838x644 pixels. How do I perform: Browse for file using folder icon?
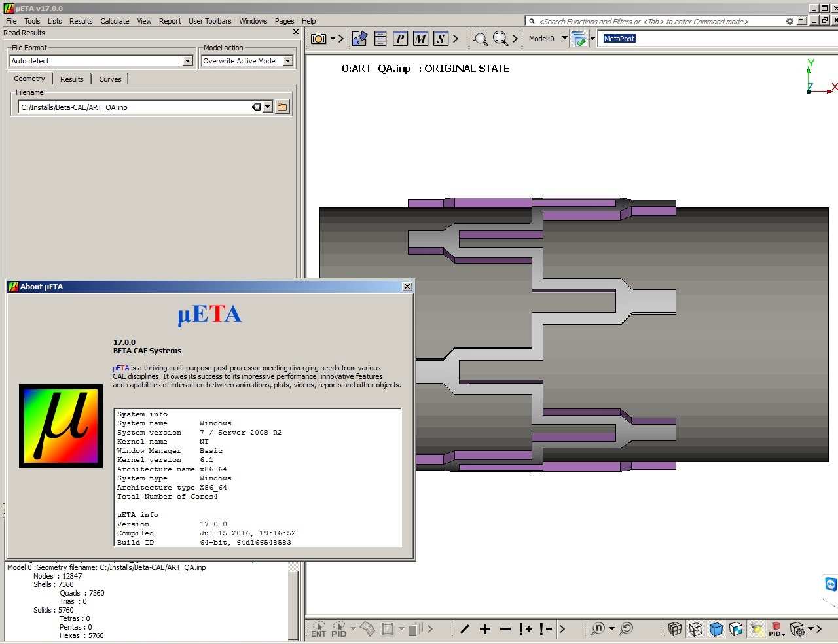[x=282, y=107]
